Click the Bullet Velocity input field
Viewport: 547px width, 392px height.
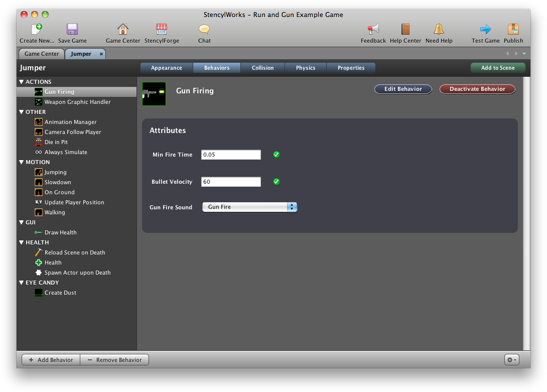click(231, 182)
